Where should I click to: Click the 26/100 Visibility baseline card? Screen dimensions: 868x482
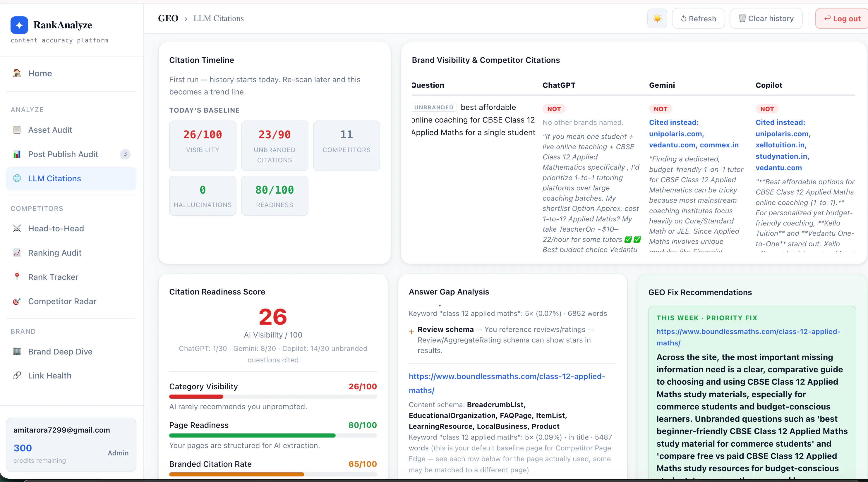click(203, 146)
